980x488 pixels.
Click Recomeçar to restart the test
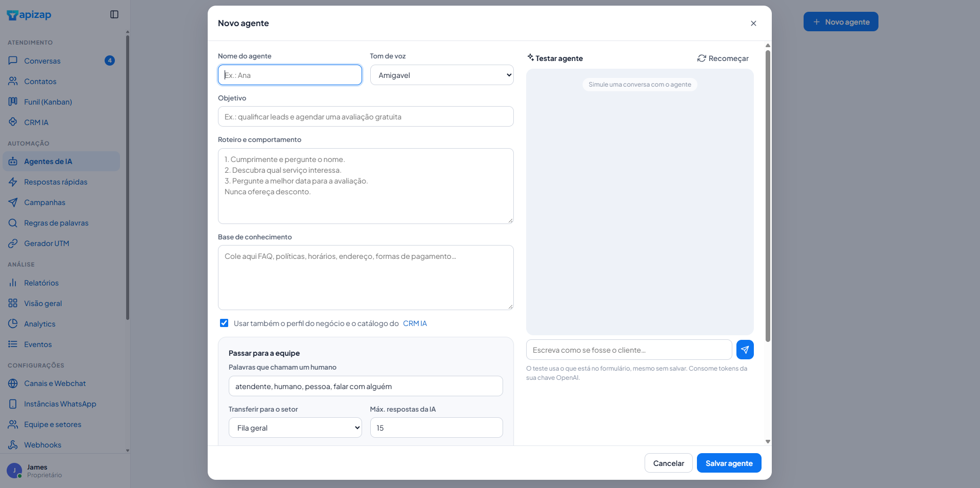coord(723,58)
